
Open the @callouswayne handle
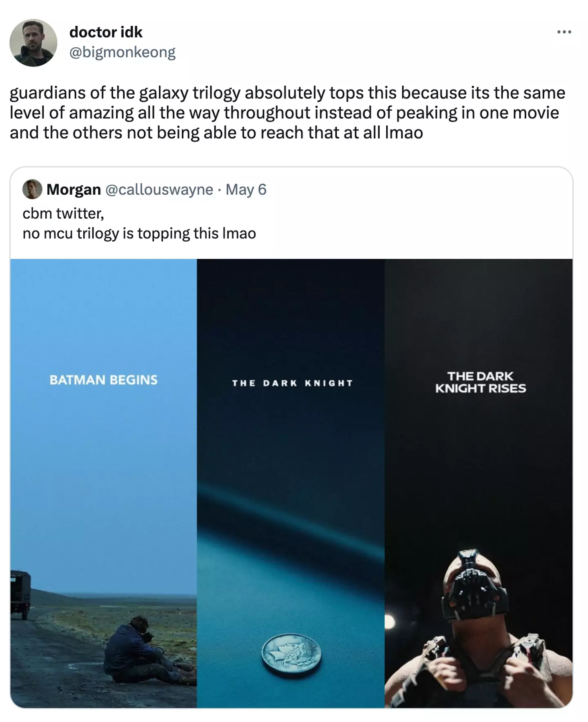click(159, 189)
